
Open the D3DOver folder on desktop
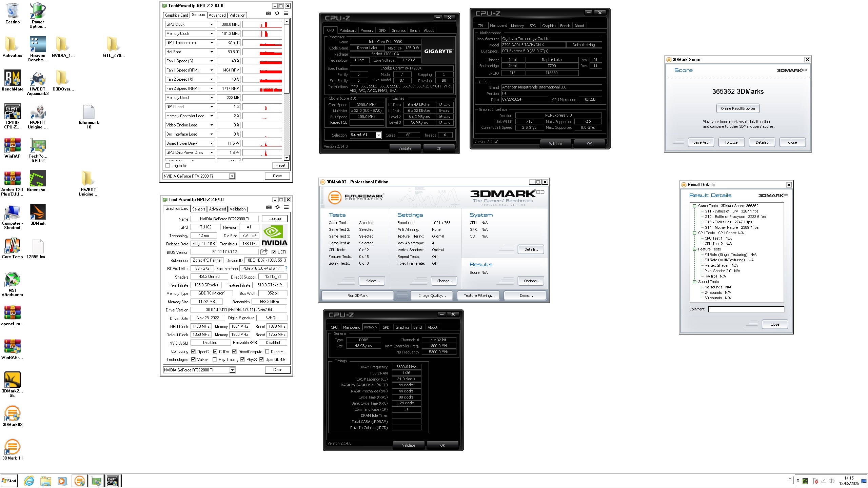[63, 80]
